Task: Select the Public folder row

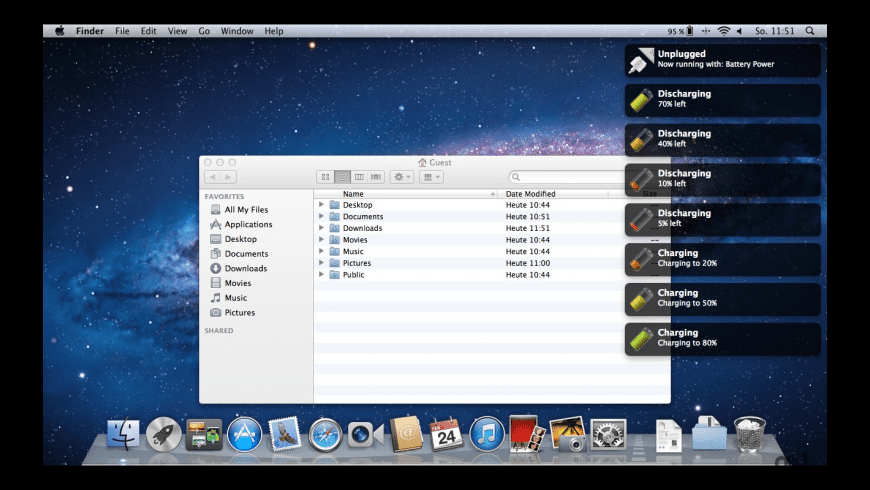Action: click(492, 275)
